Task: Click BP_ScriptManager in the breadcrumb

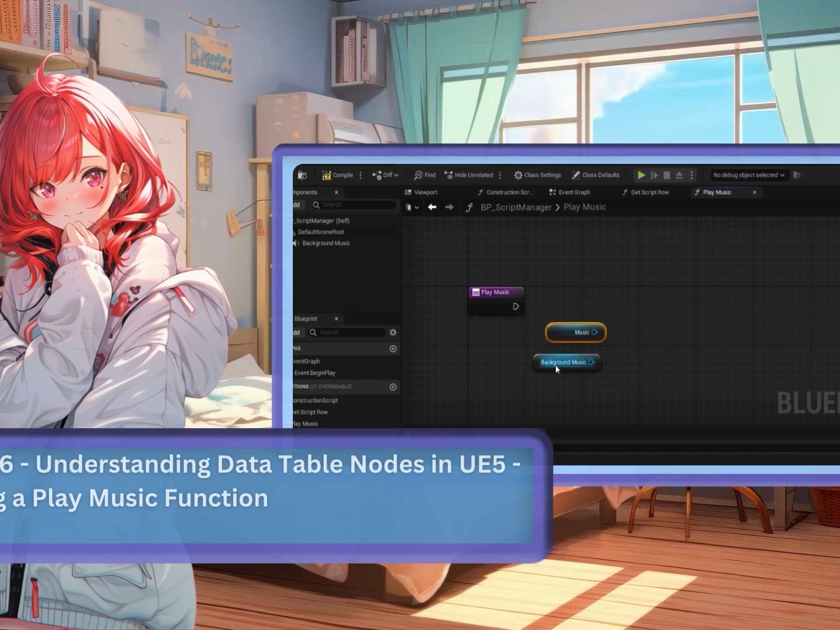Action: [516, 207]
